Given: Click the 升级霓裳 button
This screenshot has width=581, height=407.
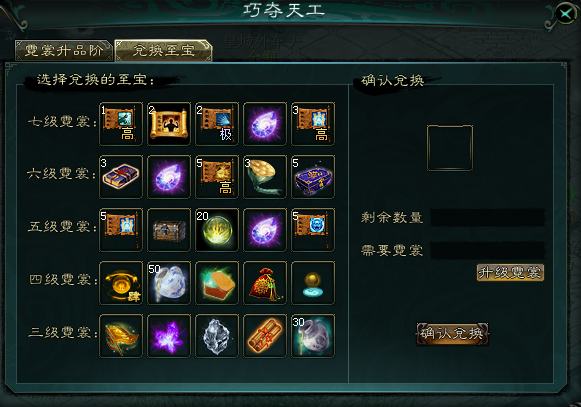Looking at the screenshot, I should point(510,273).
